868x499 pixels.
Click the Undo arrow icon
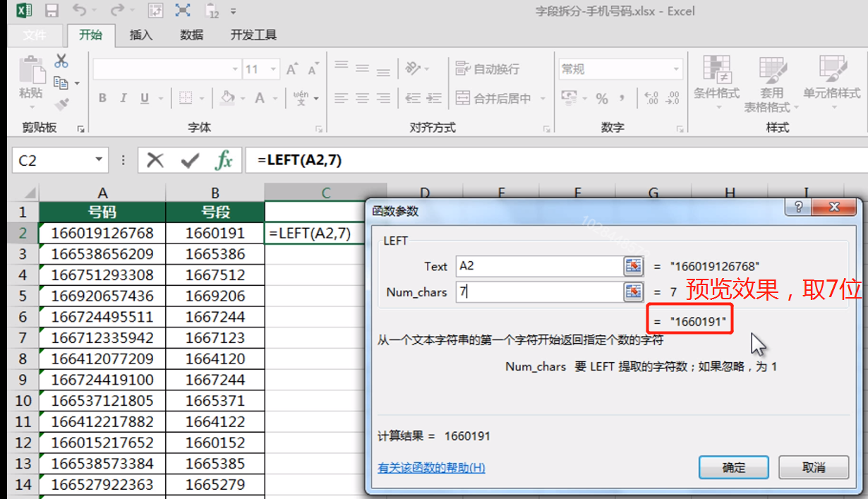(80, 11)
